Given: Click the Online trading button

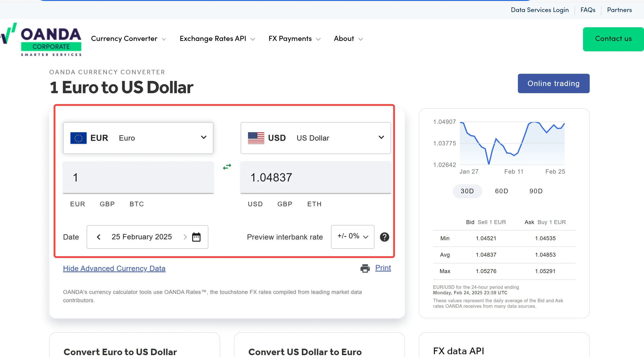Looking at the screenshot, I should point(553,83).
